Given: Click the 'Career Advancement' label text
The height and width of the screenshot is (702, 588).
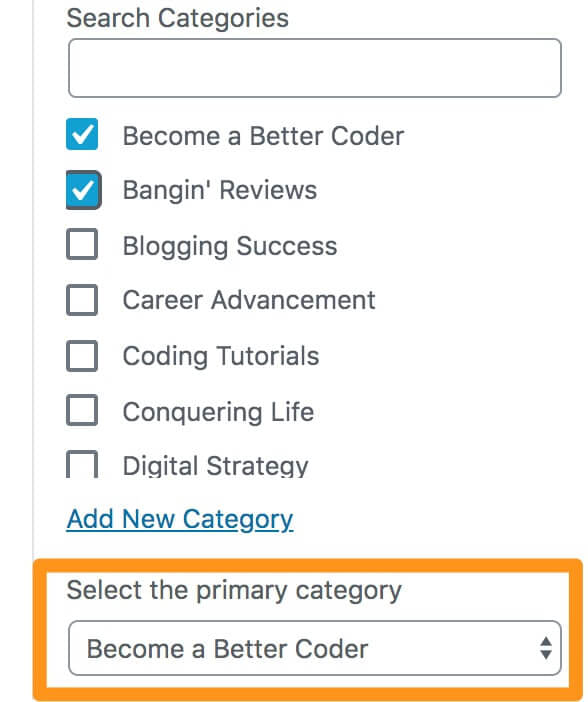Looking at the screenshot, I should point(249,300).
